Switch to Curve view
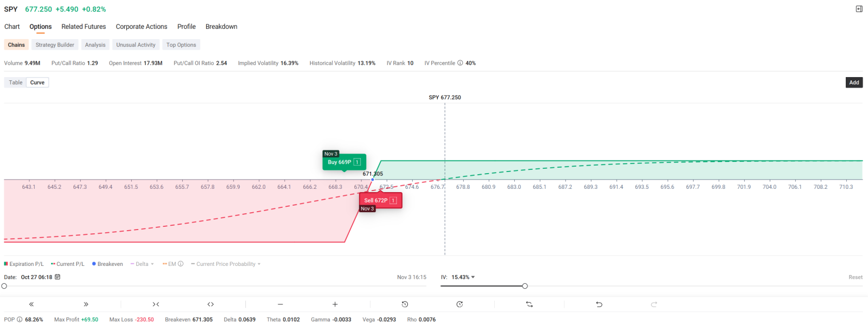This screenshot has width=868, height=324. coord(37,82)
